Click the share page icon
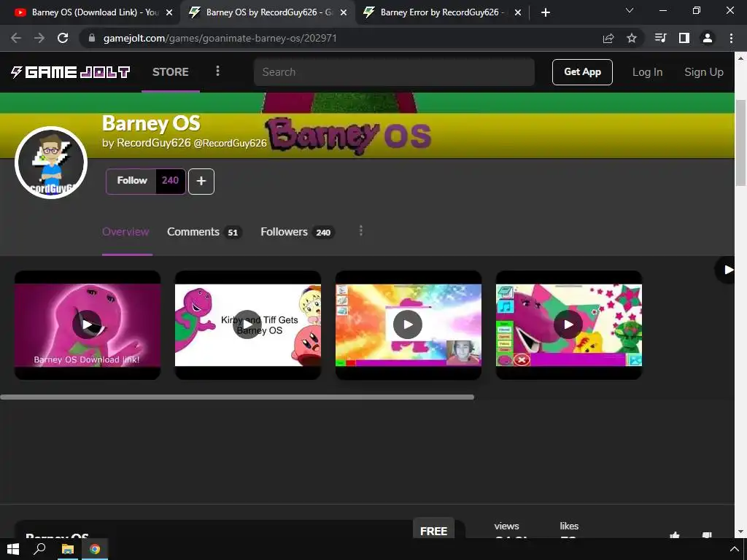Screen dimensions: 747x560 click(x=608, y=38)
